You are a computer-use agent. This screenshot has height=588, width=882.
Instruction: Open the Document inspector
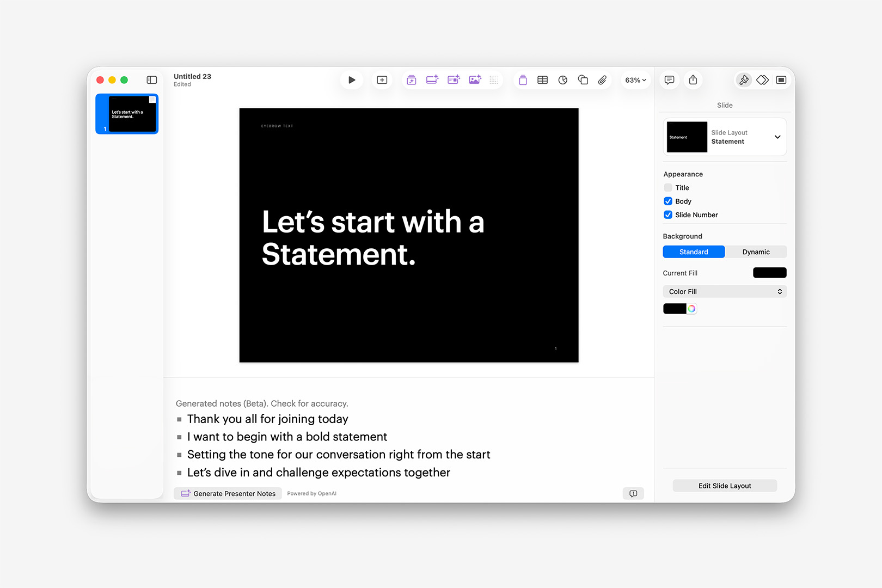[x=781, y=79]
